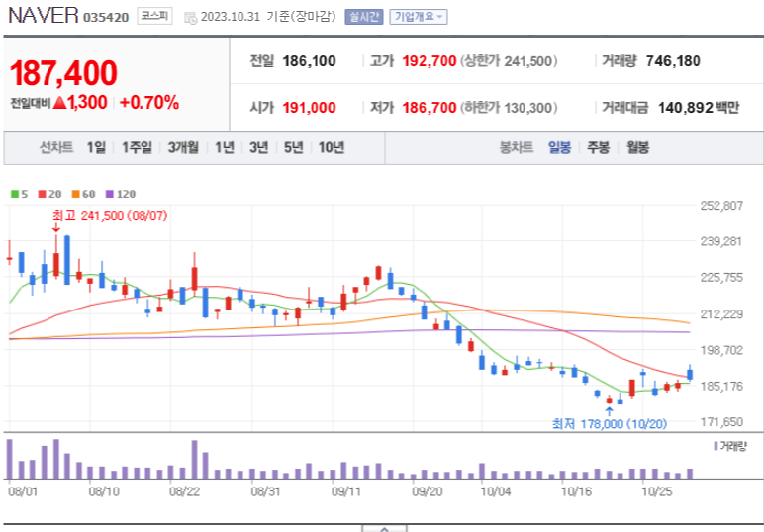Click the clock icon beside the date
The width and height of the screenshot is (764, 532).
190,18
